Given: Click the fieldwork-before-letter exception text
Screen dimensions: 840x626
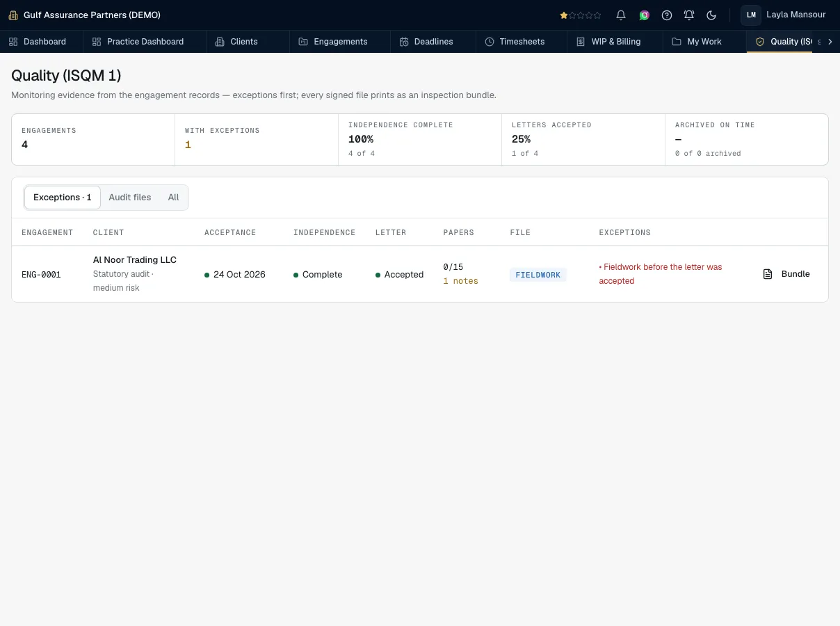Looking at the screenshot, I should (x=661, y=274).
